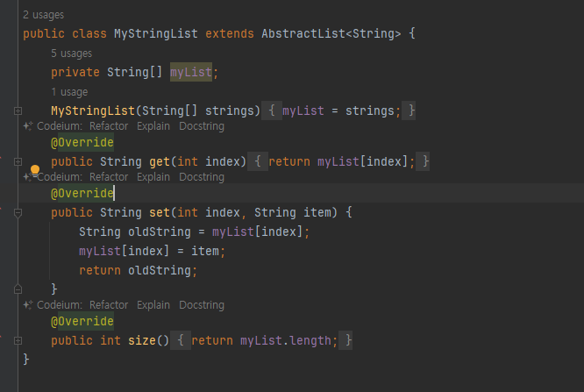Screen dimensions: 584x392
Task: Collapse set method at closing brace marker
Action: [x=18, y=289]
